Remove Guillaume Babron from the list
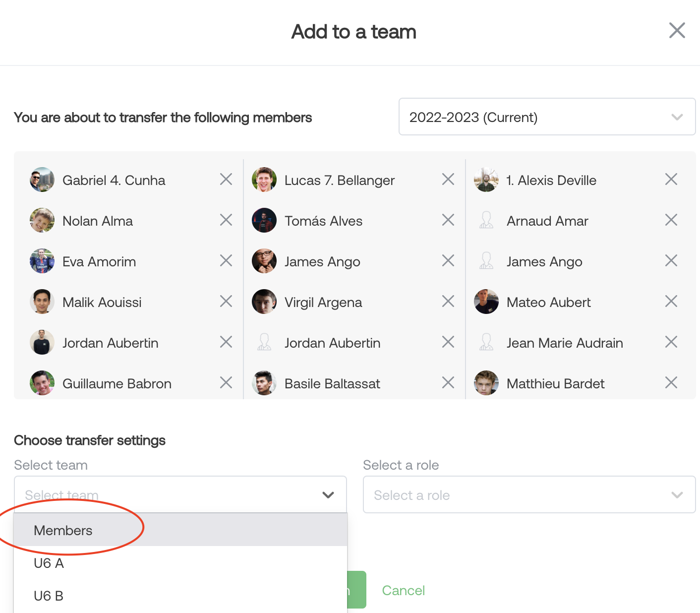The width and height of the screenshot is (700, 613). point(226,382)
